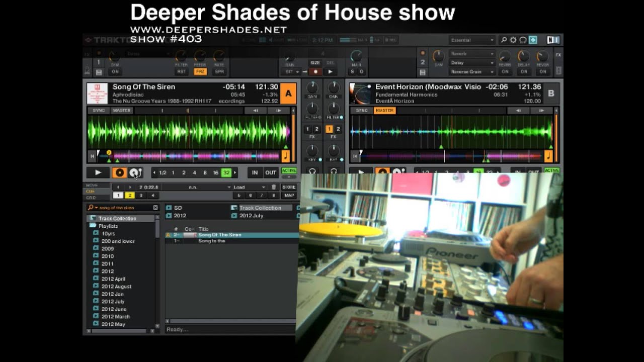Open the 2012 July favorites shortcut

[x=248, y=216]
